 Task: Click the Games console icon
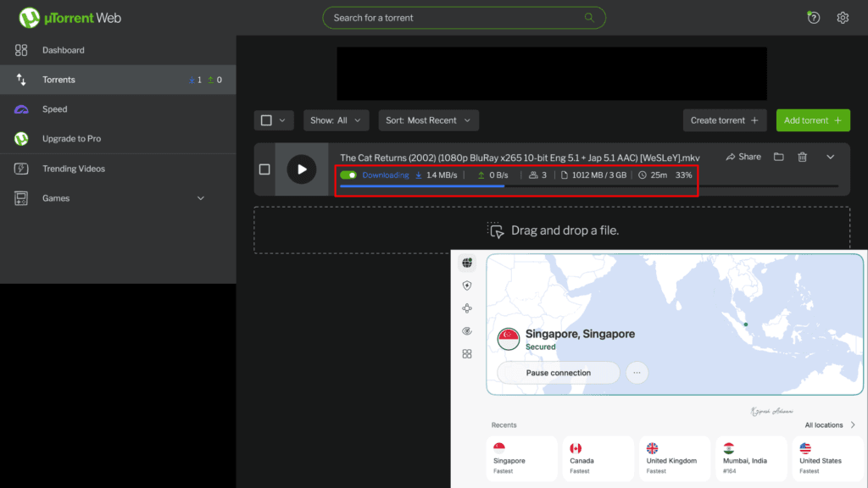[x=21, y=198]
